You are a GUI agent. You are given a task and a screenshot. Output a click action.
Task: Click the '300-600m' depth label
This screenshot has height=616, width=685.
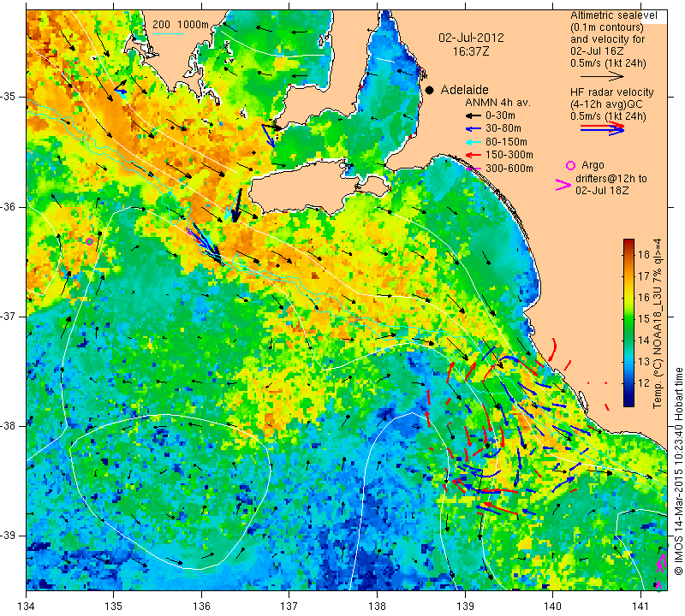pyautogui.click(x=509, y=168)
